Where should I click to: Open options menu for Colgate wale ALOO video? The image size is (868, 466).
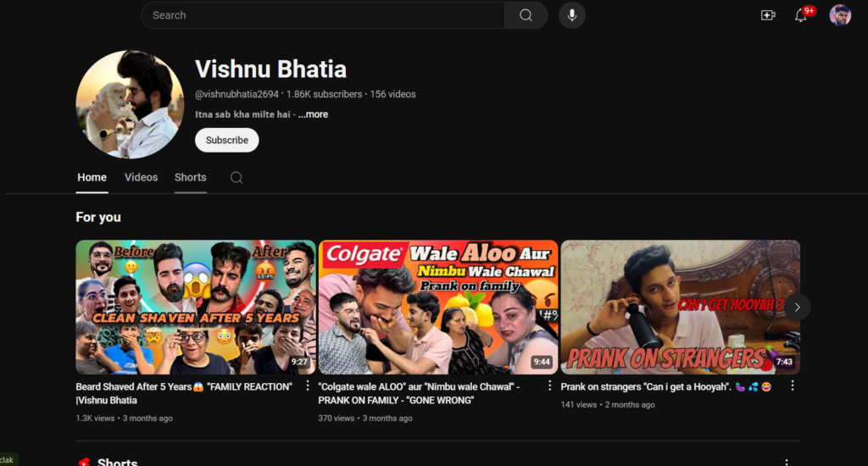pyautogui.click(x=549, y=386)
